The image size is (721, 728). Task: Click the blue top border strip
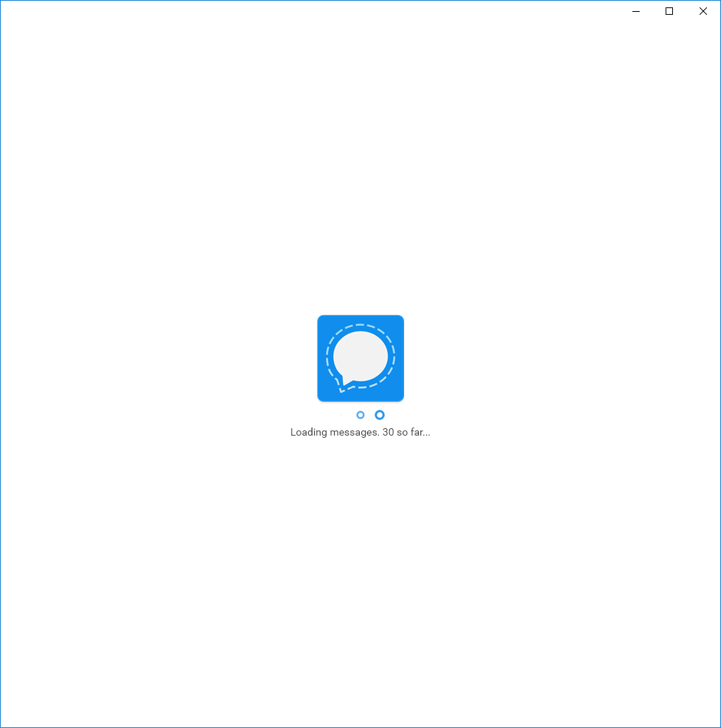tap(360, 2)
